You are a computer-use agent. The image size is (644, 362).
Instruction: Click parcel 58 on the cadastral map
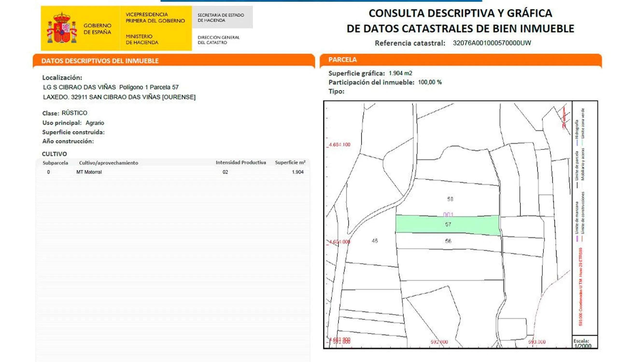(x=450, y=199)
